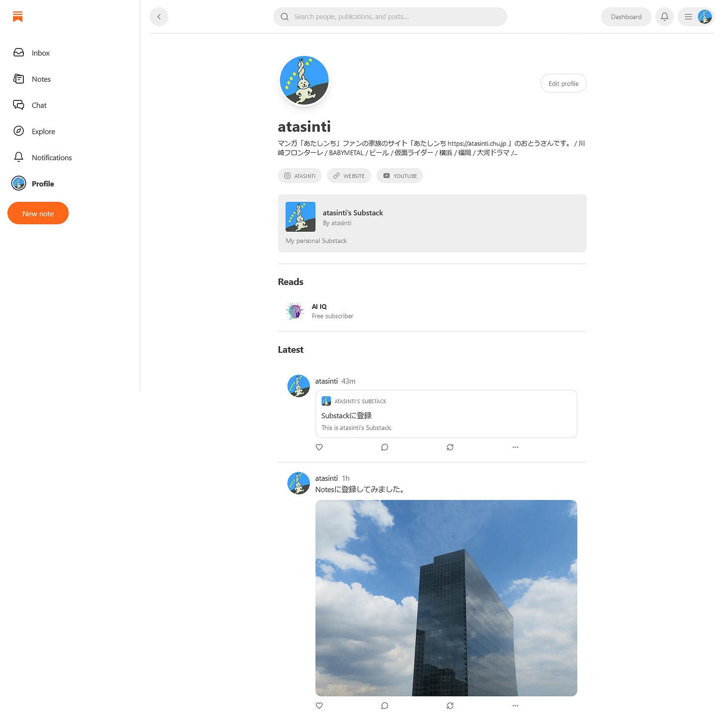Open the Inbox section
Image resolution: width=724 pixels, height=728 pixels.
(x=32, y=53)
